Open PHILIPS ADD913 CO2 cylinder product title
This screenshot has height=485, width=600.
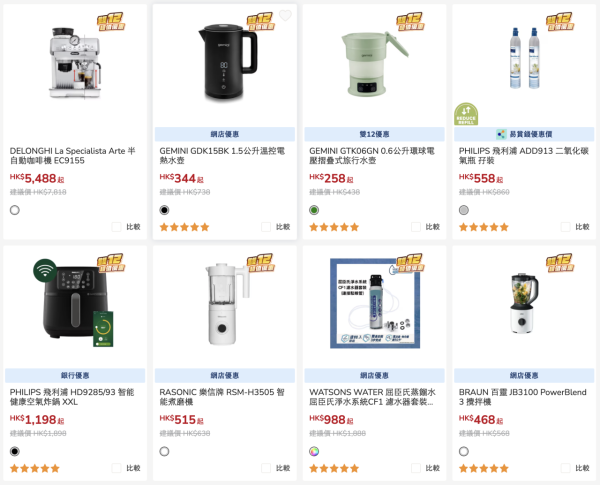(524, 155)
